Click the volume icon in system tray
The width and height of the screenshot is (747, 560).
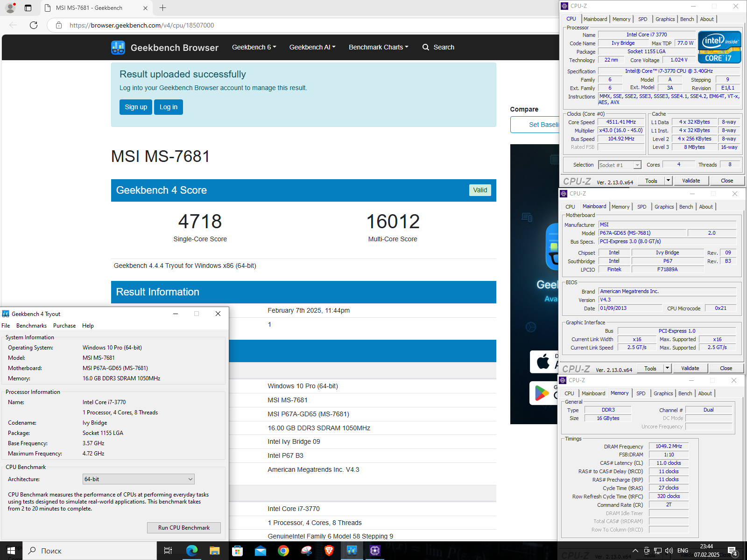[x=669, y=551]
